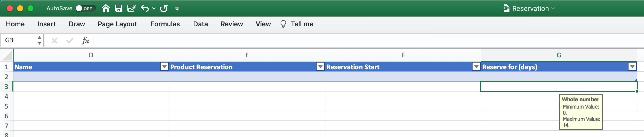
Task: Click the Redo arrow icon
Action: pos(164,9)
